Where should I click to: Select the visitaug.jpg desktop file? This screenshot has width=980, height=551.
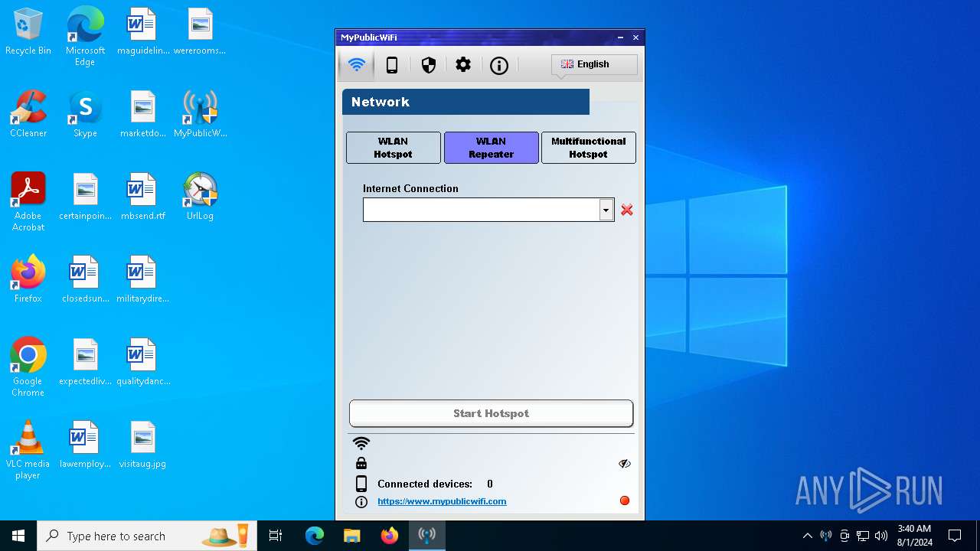(142, 444)
